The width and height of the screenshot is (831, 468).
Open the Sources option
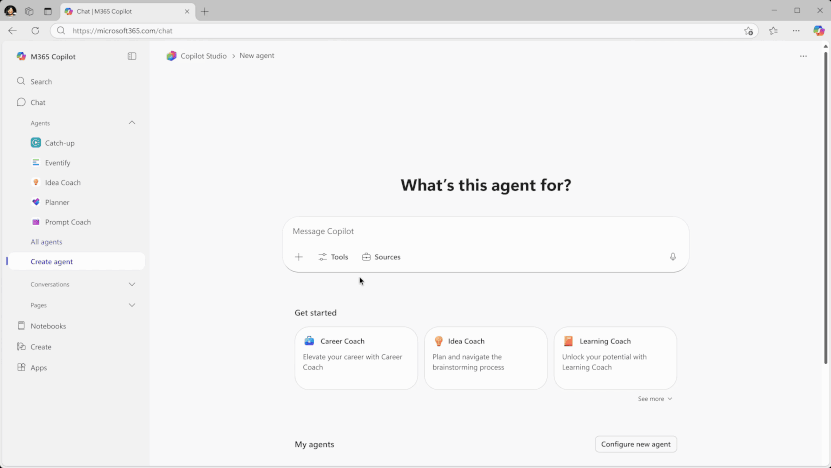[381, 257]
